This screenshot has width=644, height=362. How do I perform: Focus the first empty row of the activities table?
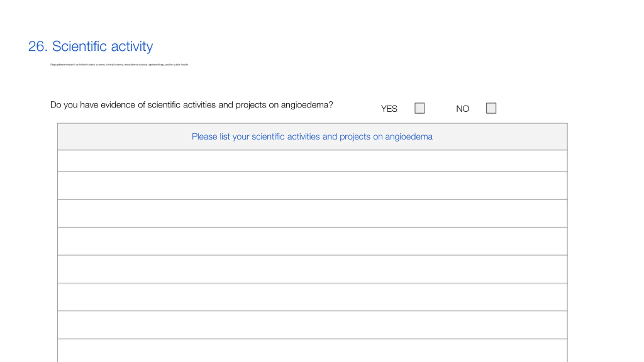click(312, 161)
